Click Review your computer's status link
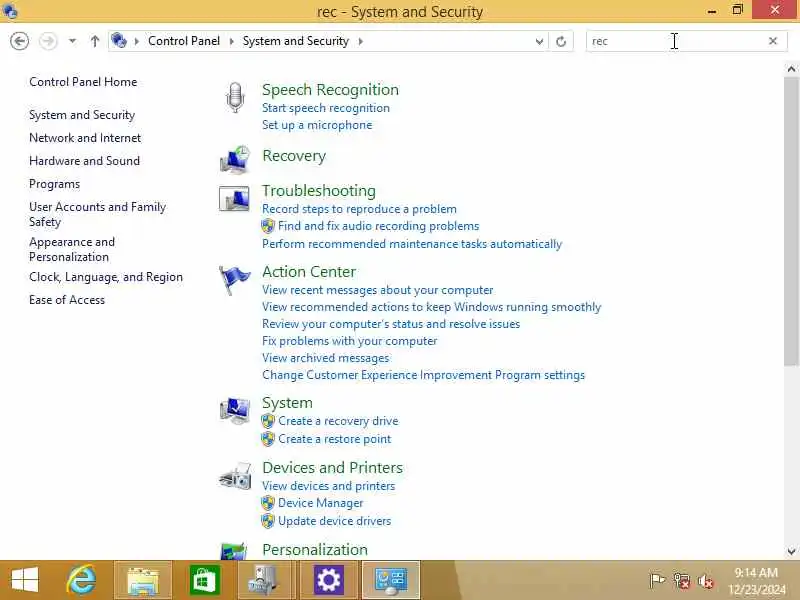 point(391,324)
